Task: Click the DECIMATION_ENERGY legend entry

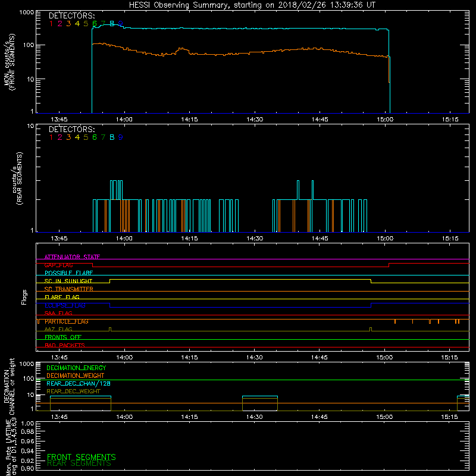Action: 76,368
